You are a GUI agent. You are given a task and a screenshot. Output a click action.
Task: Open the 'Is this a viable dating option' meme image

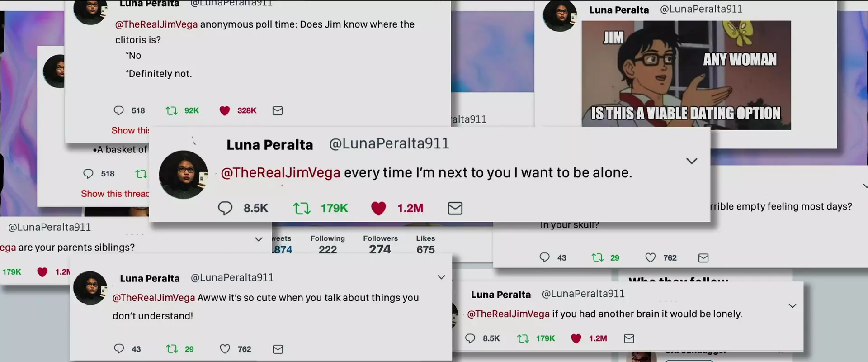pos(686,75)
